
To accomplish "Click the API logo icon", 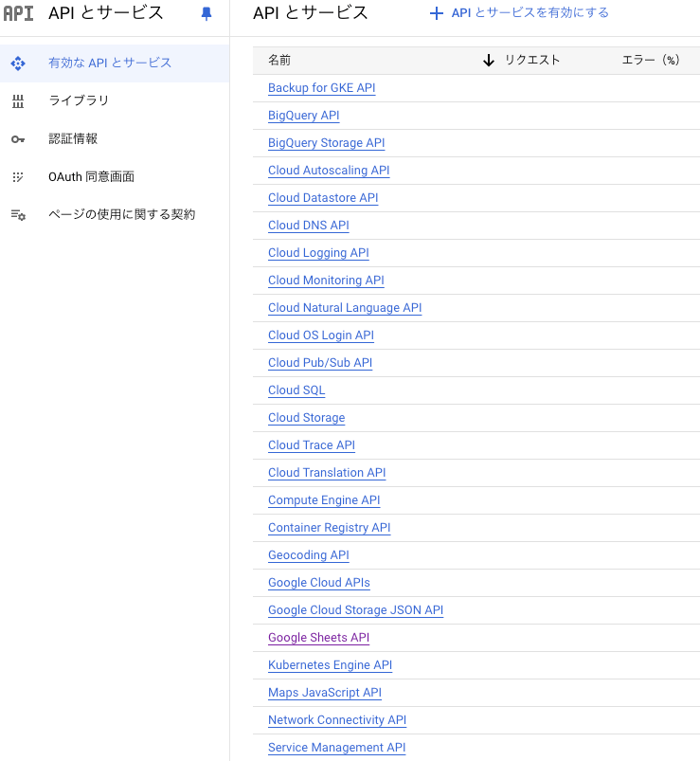I will tap(18, 13).
